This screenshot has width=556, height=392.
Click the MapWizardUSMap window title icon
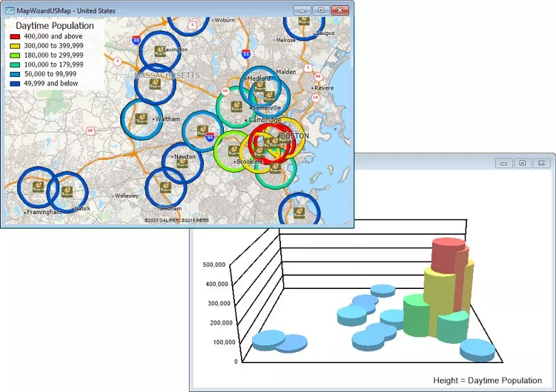click(9, 11)
